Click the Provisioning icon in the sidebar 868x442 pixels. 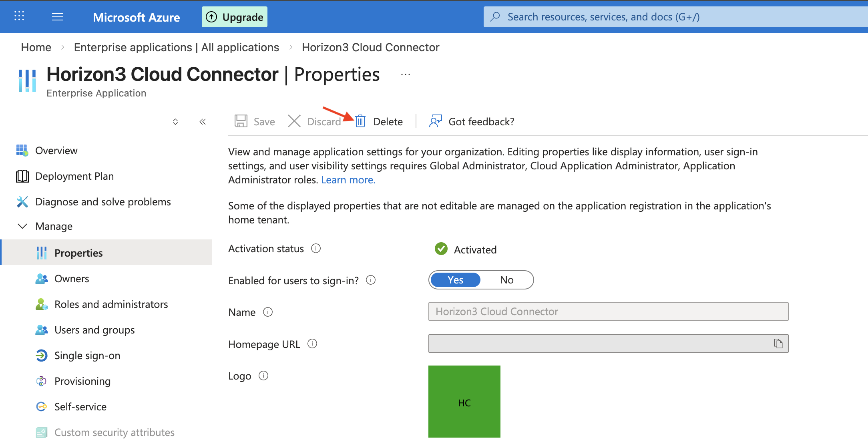42,381
